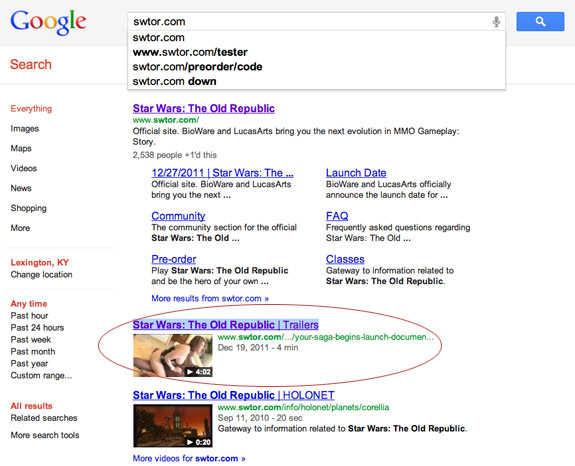The image size is (575, 466).
Task: Open the HOLONET video result title
Action: 234,395
